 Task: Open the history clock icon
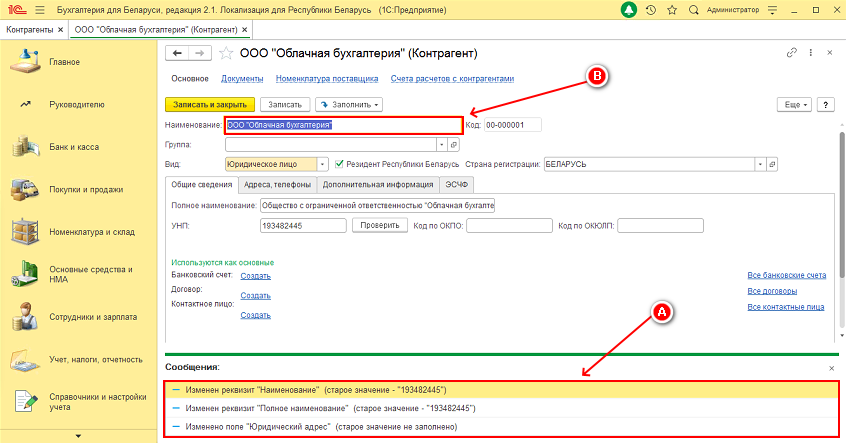click(651, 10)
